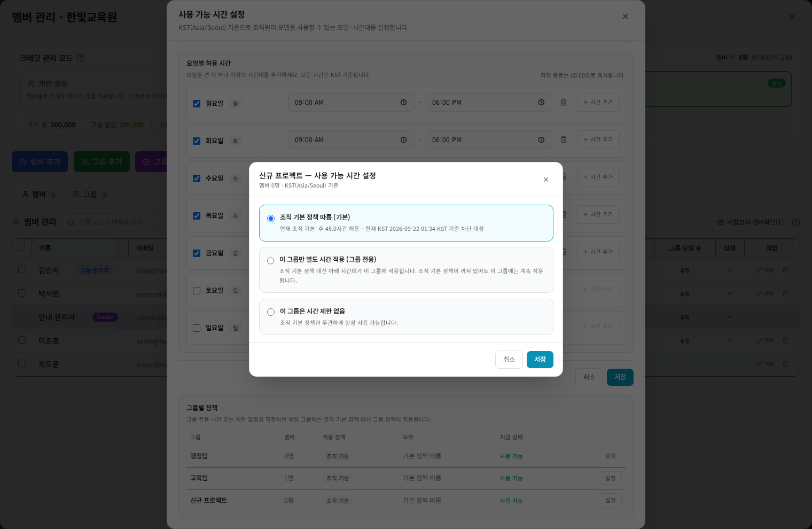Image resolution: width=812 pixels, height=529 pixels.
Task: Switch to the 그룹 tab
Action: 90,195
